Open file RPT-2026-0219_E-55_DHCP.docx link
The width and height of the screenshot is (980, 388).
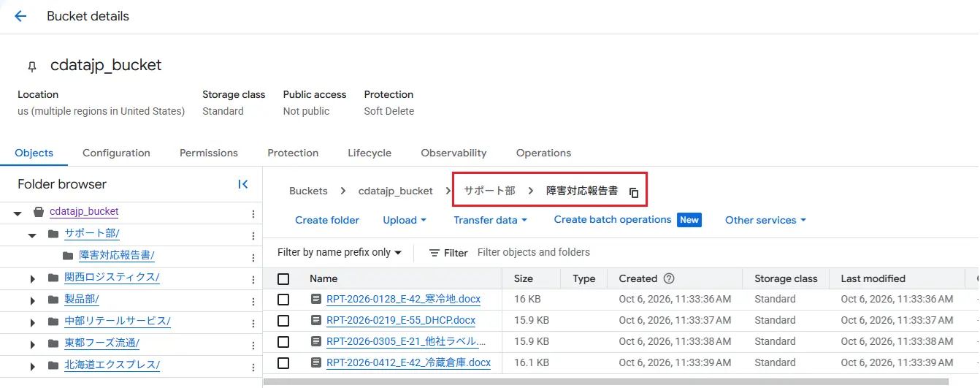tap(401, 320)
